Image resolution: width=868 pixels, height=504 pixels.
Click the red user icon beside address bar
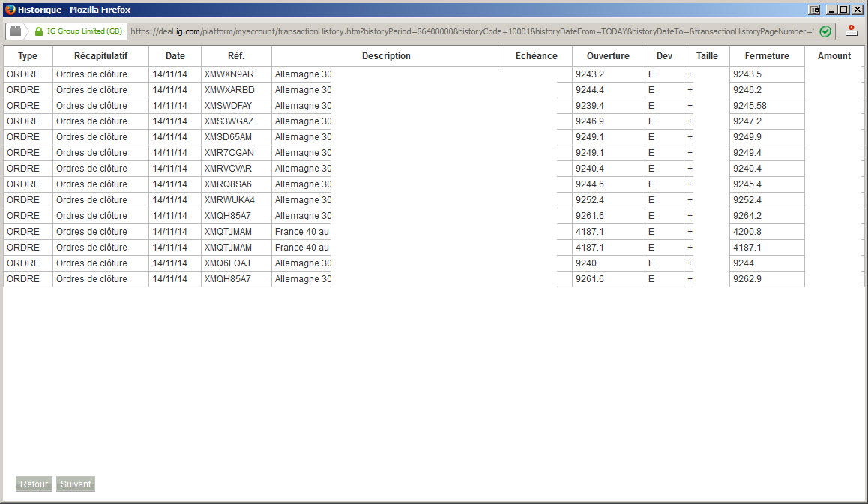point(852,31)
